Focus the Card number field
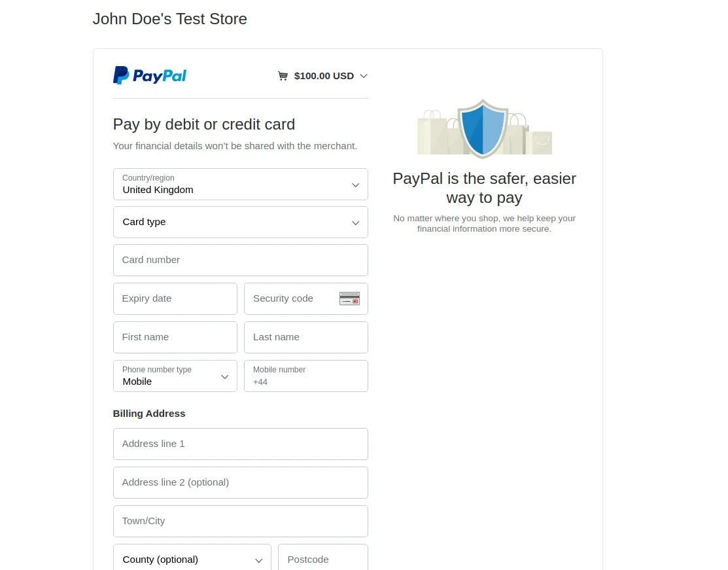The image size is (728, 570). (x=240, y=260)
